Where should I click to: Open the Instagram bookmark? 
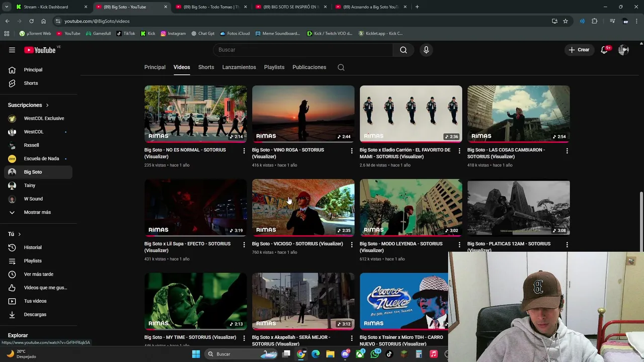click(x=173, y=34)
